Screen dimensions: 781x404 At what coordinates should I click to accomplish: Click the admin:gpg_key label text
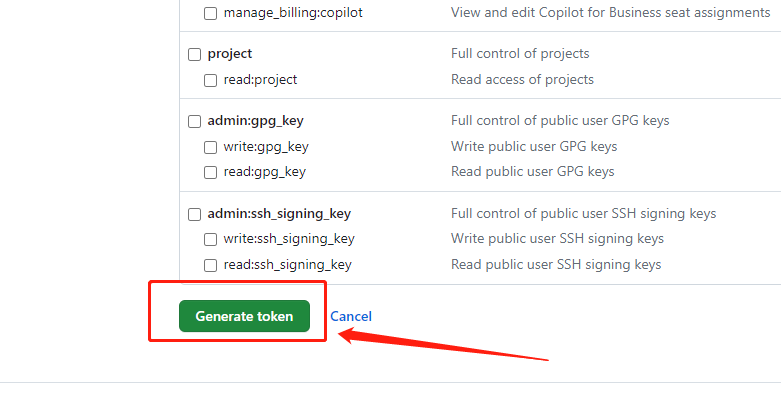255,121
